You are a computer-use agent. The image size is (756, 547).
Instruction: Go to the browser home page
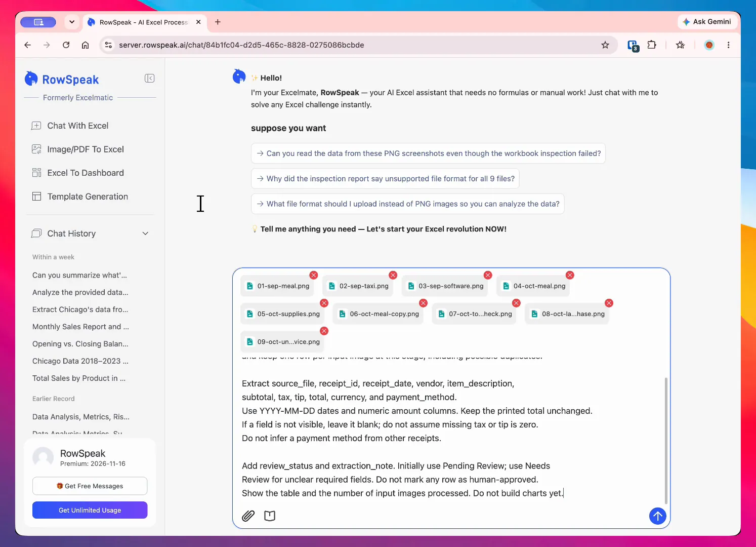coord(86,45)
